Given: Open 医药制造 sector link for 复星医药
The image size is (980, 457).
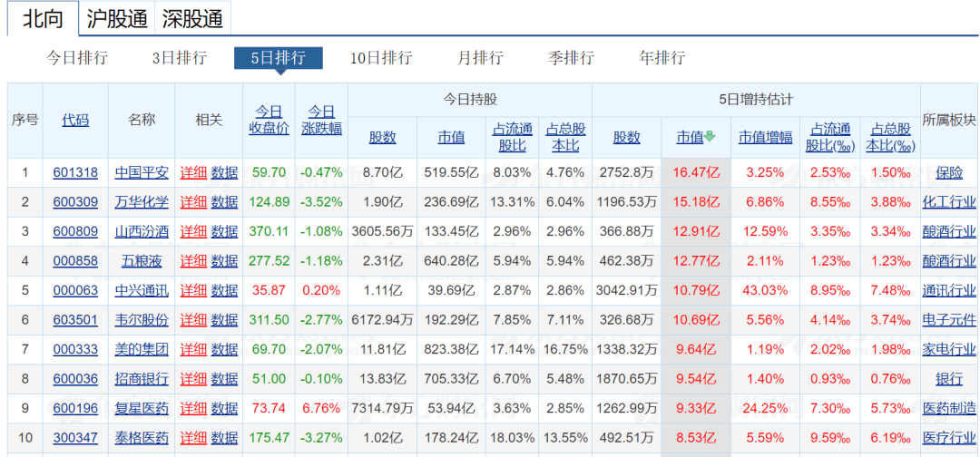Looking at the screenshot, I should coord(949,408).
